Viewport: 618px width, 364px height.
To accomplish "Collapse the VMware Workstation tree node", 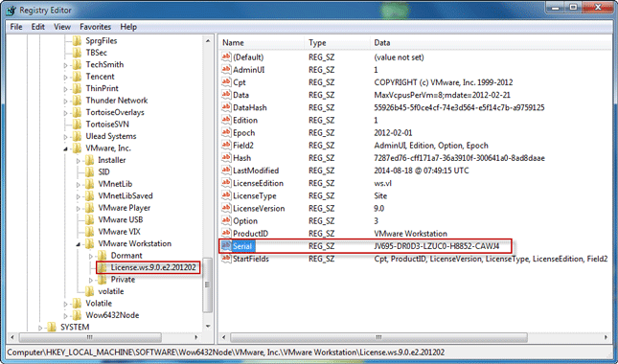I will coord(79,244).
